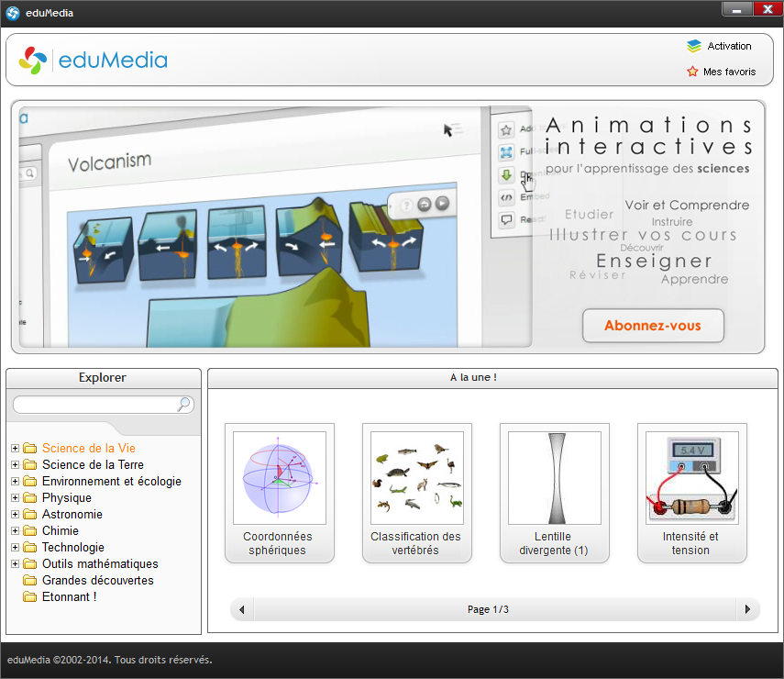Select Science de la Vie category
The image size is (784, 679).
pyautogui.click(x=89, y=448)
